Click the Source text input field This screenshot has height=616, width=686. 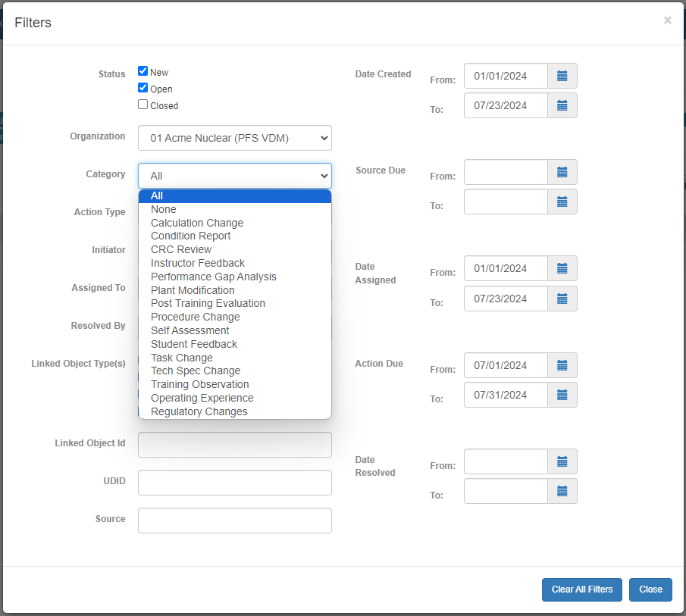(x=234, y=521)
